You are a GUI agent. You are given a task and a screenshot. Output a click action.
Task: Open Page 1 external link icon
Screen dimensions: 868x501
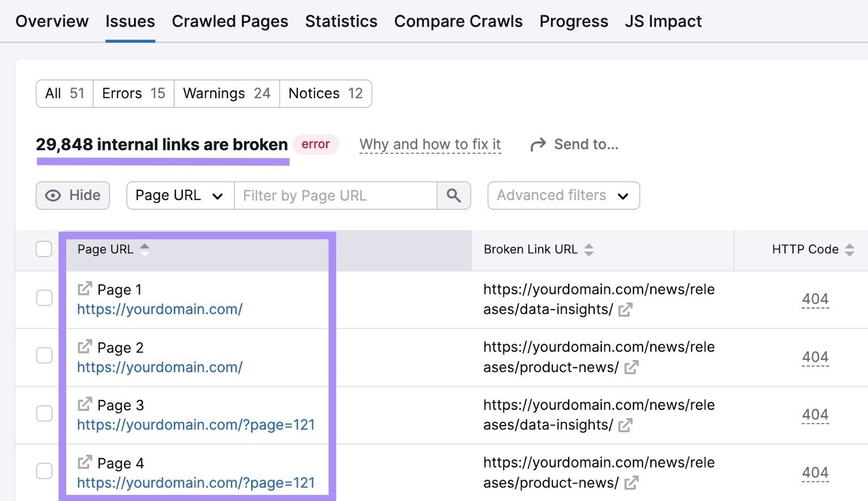(x=85, y=289)
